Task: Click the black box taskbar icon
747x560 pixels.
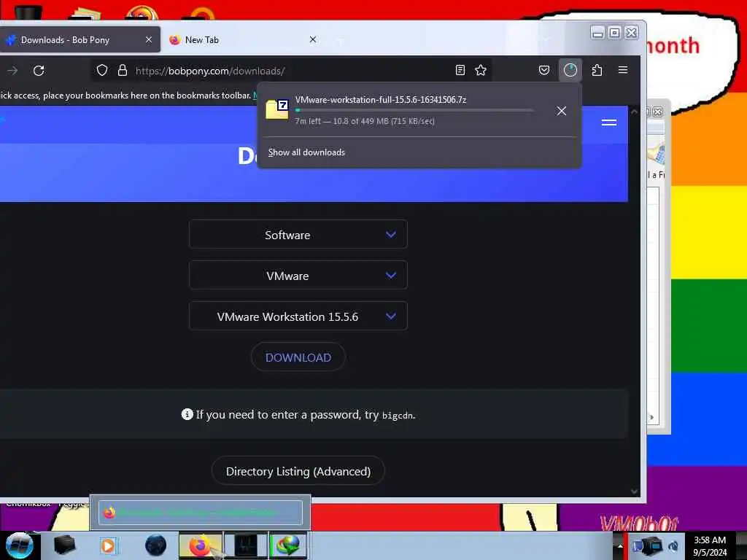Action: (65, 545)
